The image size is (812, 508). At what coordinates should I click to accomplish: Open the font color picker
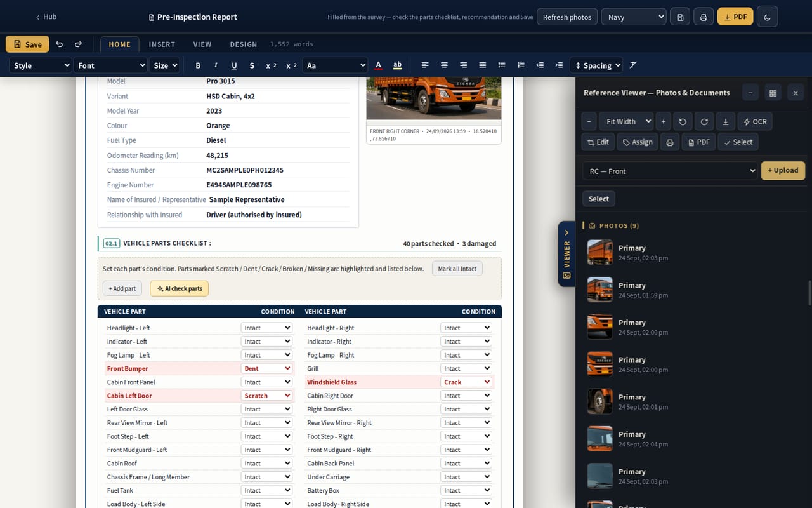[379, 65]
